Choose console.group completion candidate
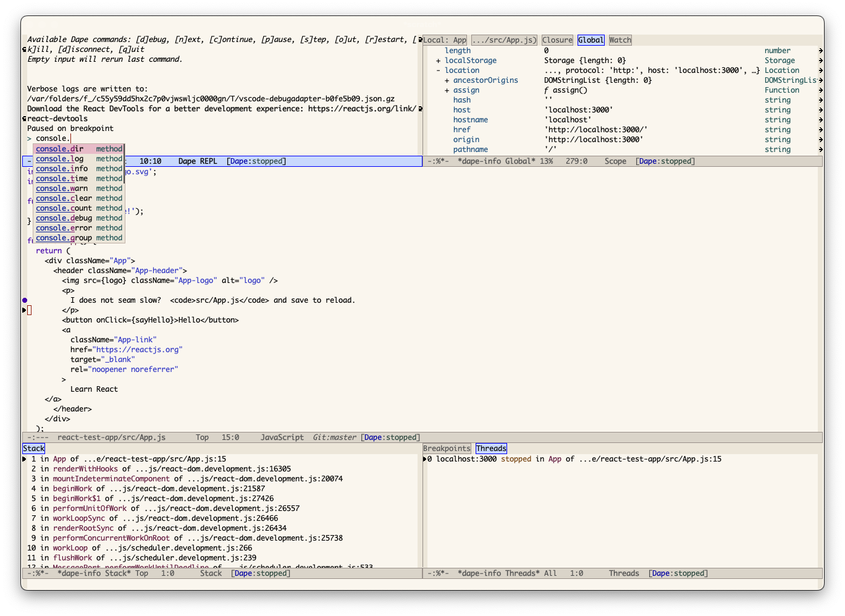This screenshot has height=616, width=845. click(79, 238)
